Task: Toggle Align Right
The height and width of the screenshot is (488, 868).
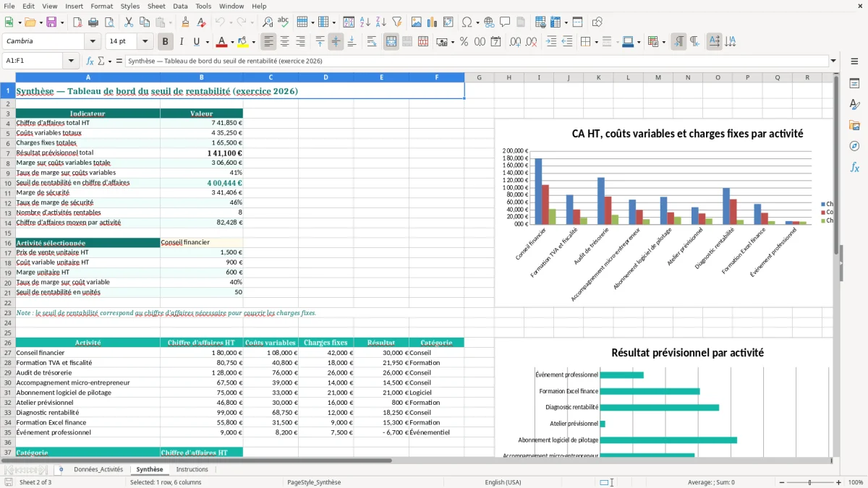Action: coord(300,42)
